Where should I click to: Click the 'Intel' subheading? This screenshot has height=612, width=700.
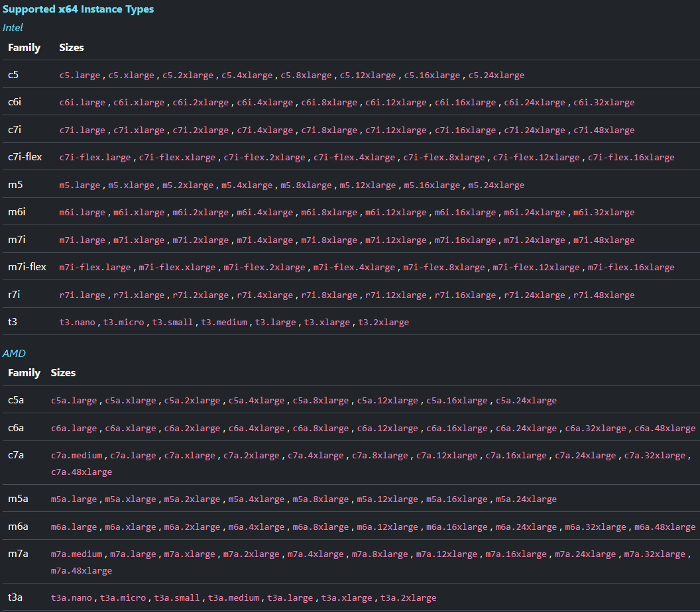[x=13, y=28]
